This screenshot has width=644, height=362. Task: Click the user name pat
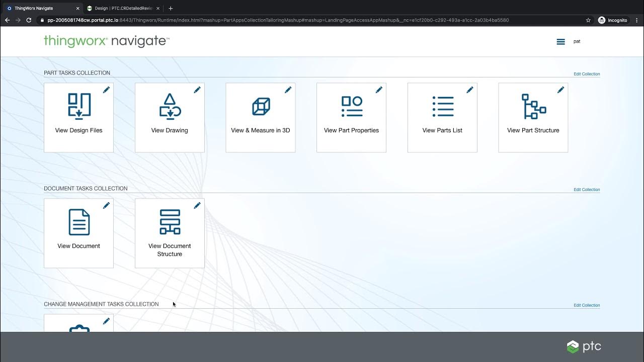[577, 41]
